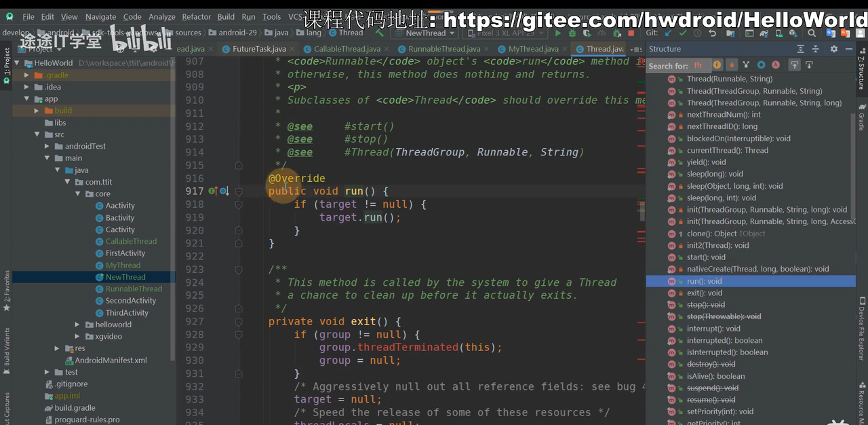This screenshot has width=868, height=425.
Task: Open SDK Manager icon
Action: click(793, 33)
